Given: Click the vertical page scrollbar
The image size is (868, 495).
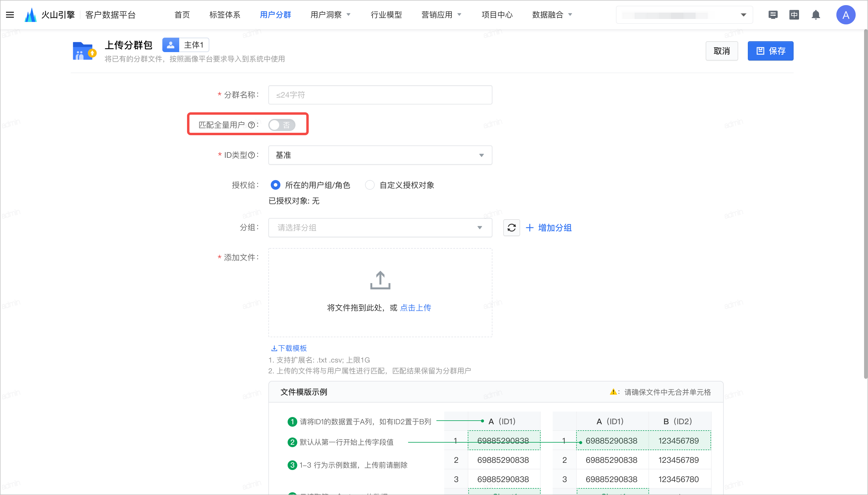Looking at the screenshot, I should [865, 204].
